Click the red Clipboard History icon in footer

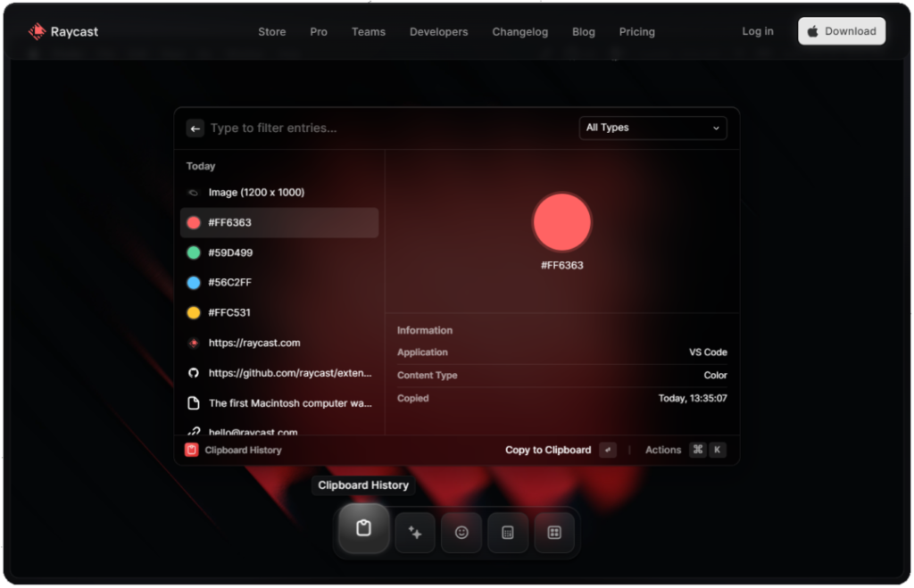pos(192,450)
